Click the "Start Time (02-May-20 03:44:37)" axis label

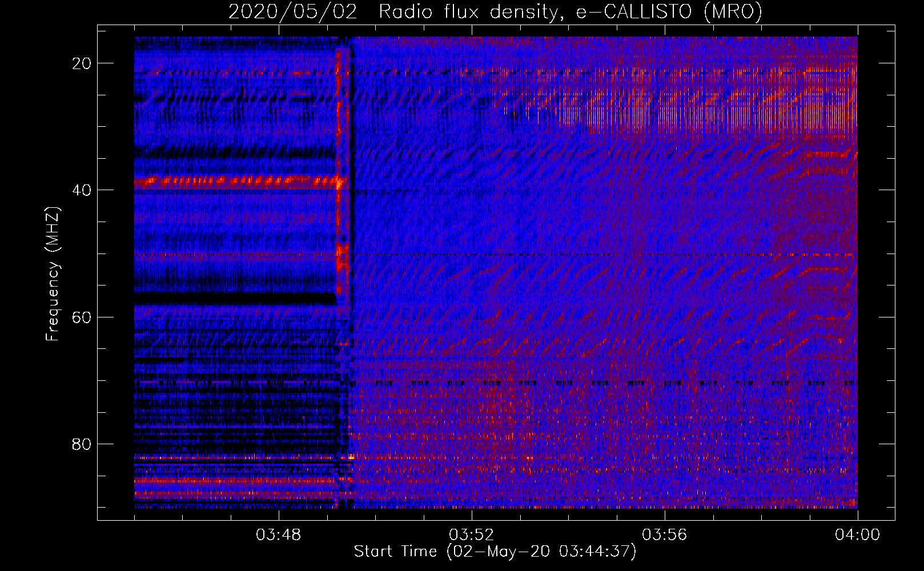click(x=495, y=552)
